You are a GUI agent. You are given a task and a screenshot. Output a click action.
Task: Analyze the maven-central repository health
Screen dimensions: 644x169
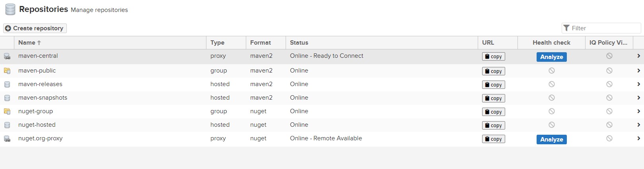(x=551, y=57)
